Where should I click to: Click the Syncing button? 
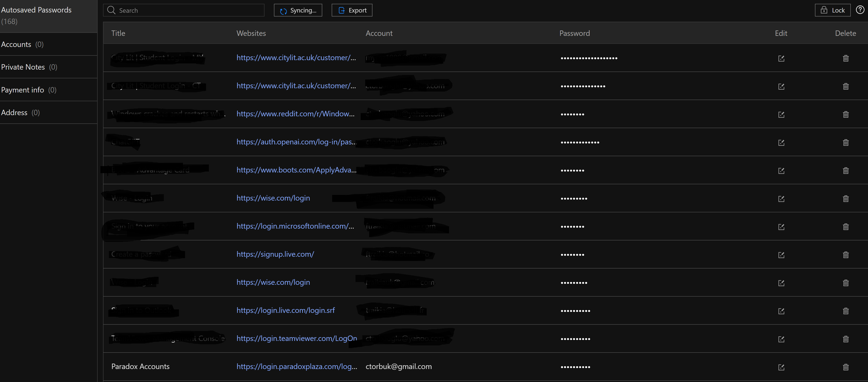pyautogui.click(x=298, y=10)
